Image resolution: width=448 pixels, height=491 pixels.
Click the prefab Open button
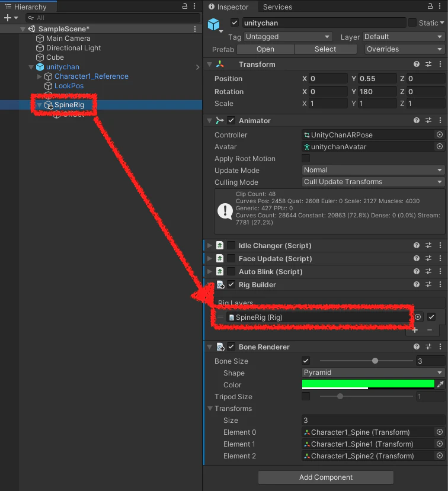point(265,49)
